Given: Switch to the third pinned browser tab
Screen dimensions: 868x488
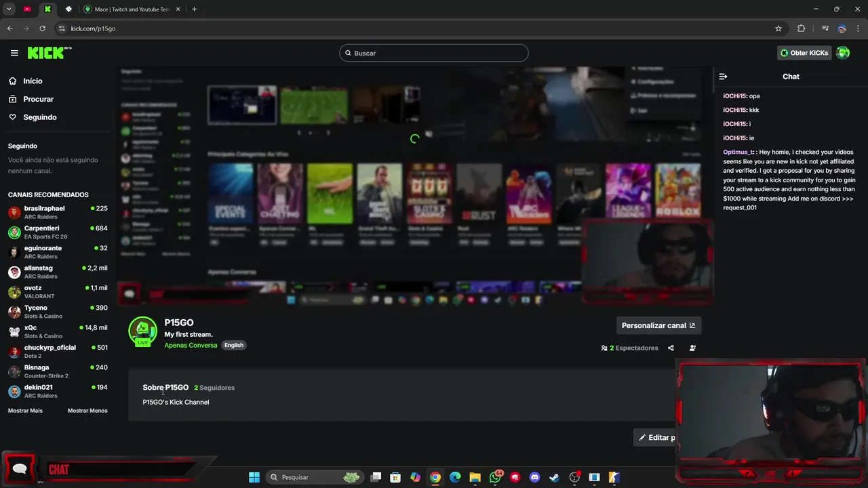Looking at the screenshot, I should click(x=68, y=9).
